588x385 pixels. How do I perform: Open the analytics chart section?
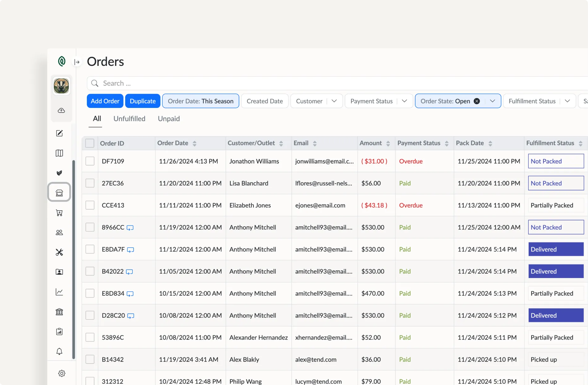point(59,292)
